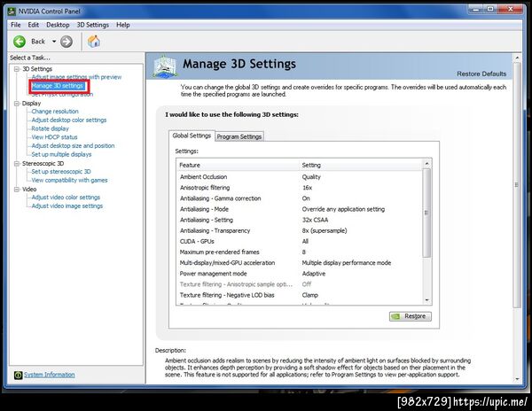Select Antialiasing - Setting row
Viewport: 532px width, 411px height.
(300, 220)
